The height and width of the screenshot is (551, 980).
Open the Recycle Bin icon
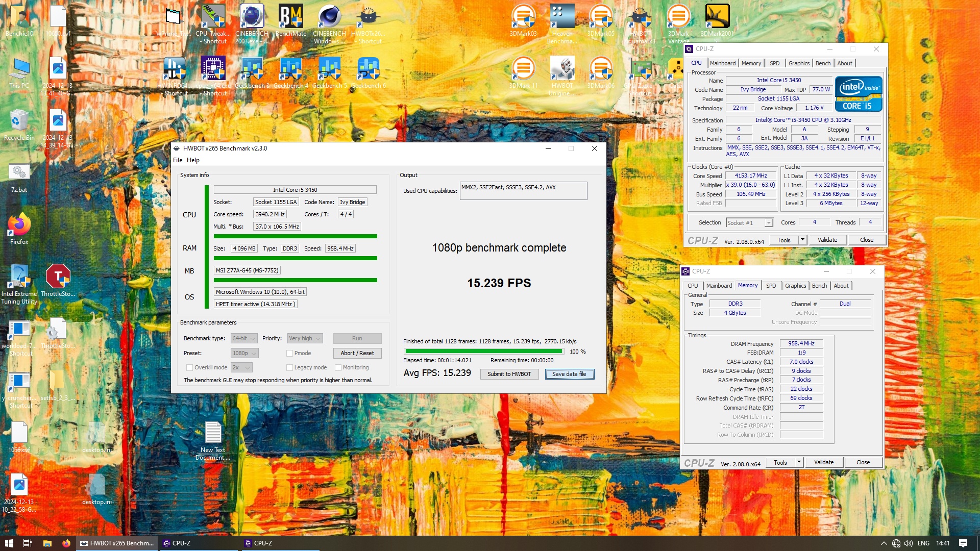coord(19,124)
